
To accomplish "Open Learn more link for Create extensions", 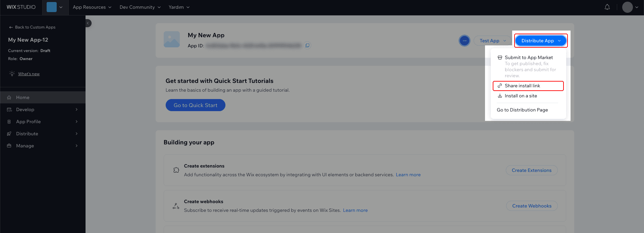I will [x=408, y=175].
